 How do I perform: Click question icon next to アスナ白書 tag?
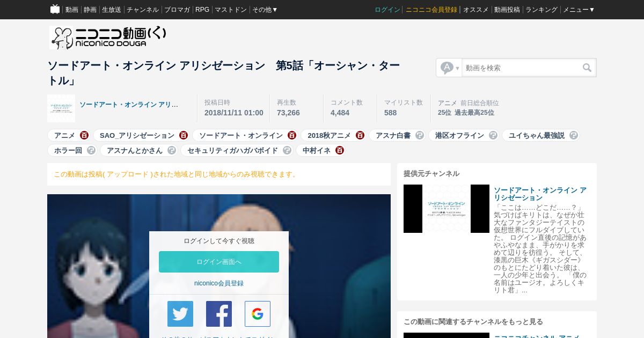point(420,135)
